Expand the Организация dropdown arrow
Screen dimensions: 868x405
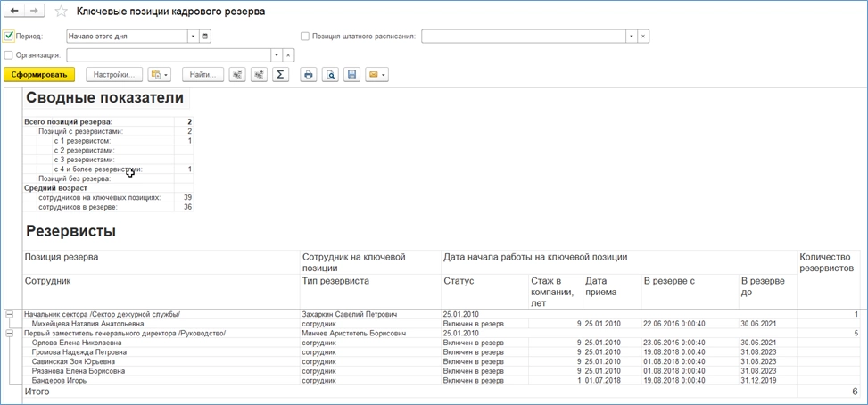click(x=276, y=55)
